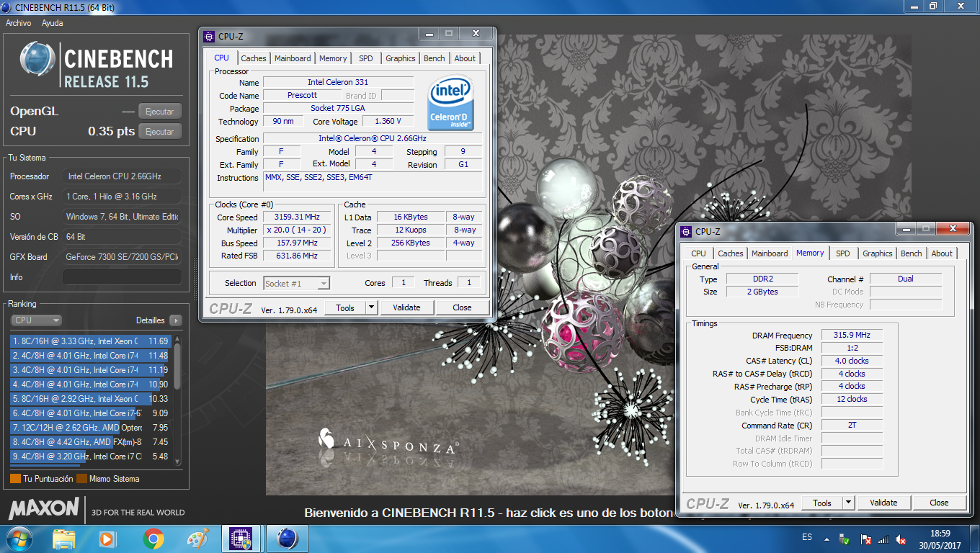
Task: Switch to Bench tab in Memory CPU-Z window
Action: (912, 253)
